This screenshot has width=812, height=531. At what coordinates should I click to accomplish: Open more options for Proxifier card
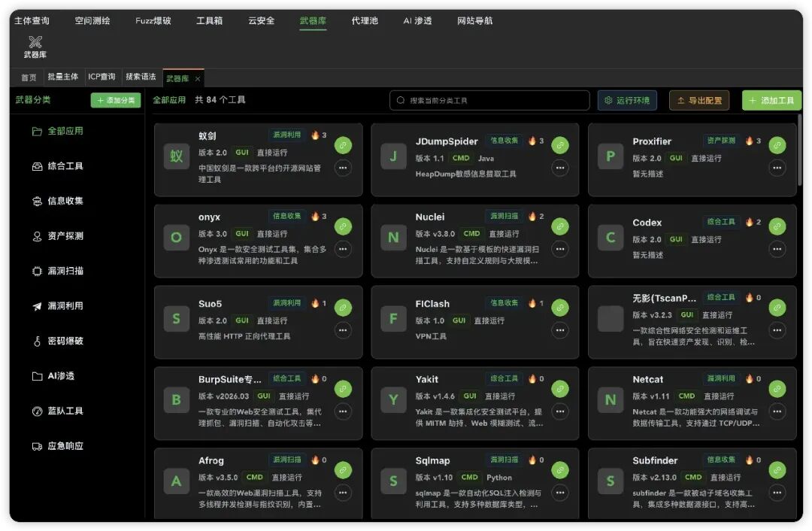pyautogui.click(x=777, y=168)
